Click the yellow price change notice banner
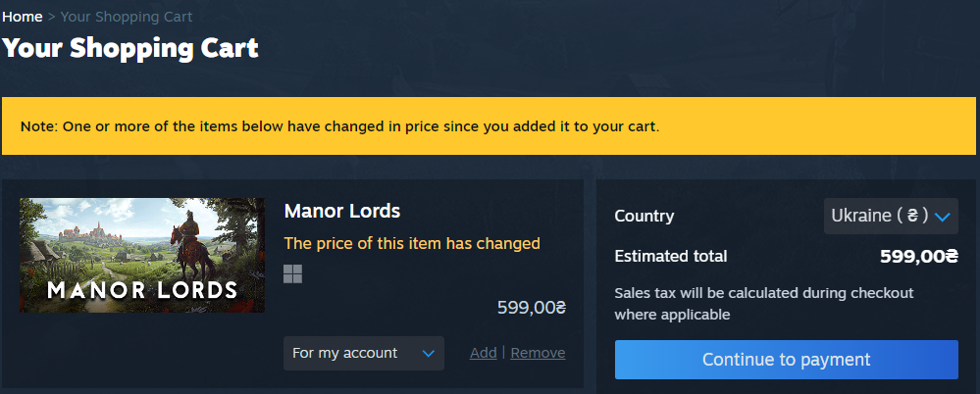The image size is (980, 394). [x=489, y=126]
